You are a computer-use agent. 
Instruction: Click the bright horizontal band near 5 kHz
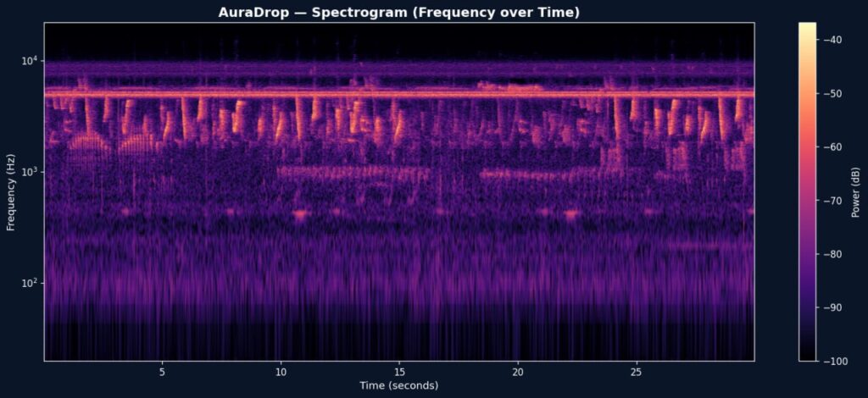(399, 94)
